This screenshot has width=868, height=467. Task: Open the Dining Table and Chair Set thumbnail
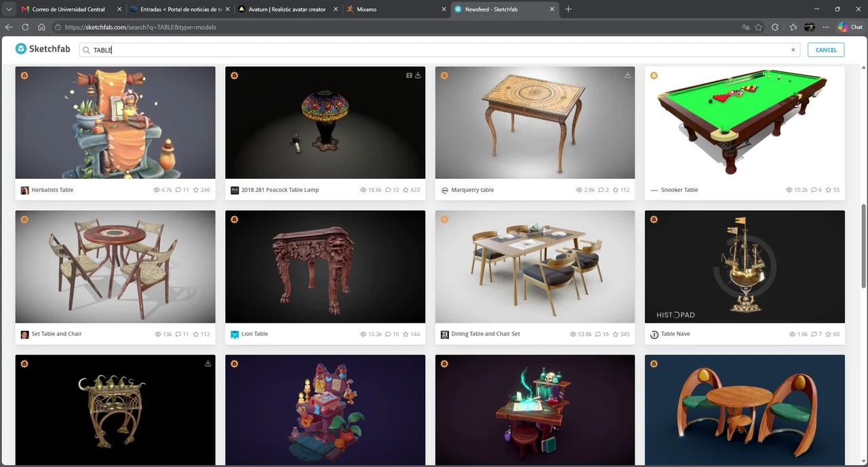[535, 266]
